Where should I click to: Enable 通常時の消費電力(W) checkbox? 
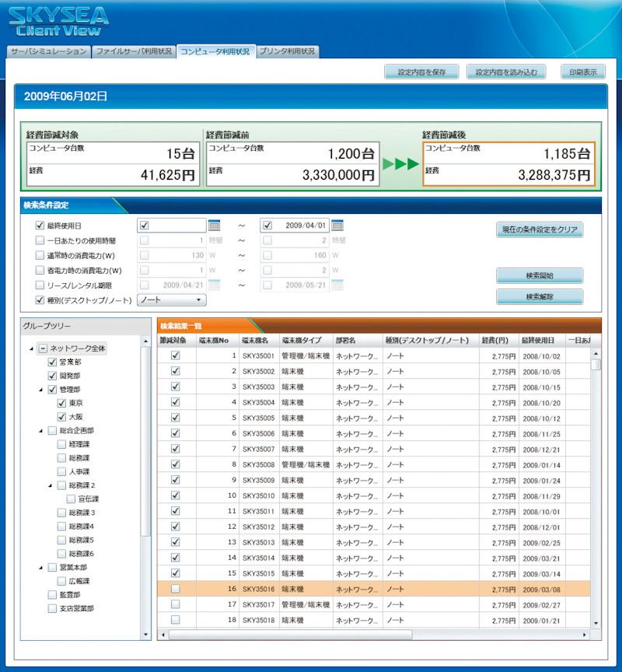click(40, 255)
